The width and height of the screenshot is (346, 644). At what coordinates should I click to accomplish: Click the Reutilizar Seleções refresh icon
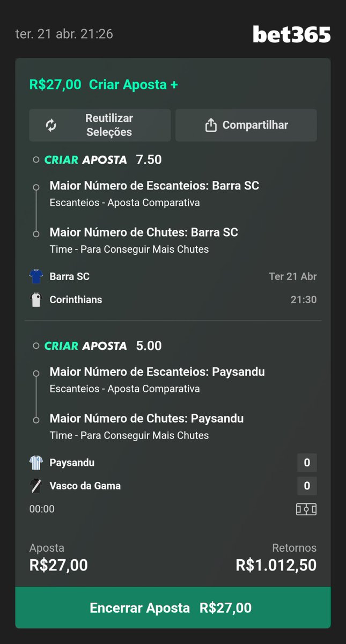click(x=51, y=125)
